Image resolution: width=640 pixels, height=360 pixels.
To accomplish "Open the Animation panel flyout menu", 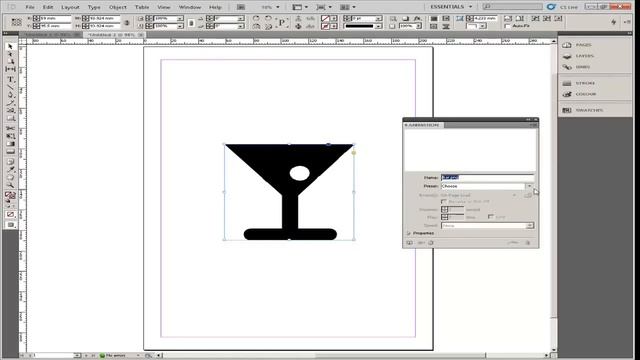I will coord(534,125).
